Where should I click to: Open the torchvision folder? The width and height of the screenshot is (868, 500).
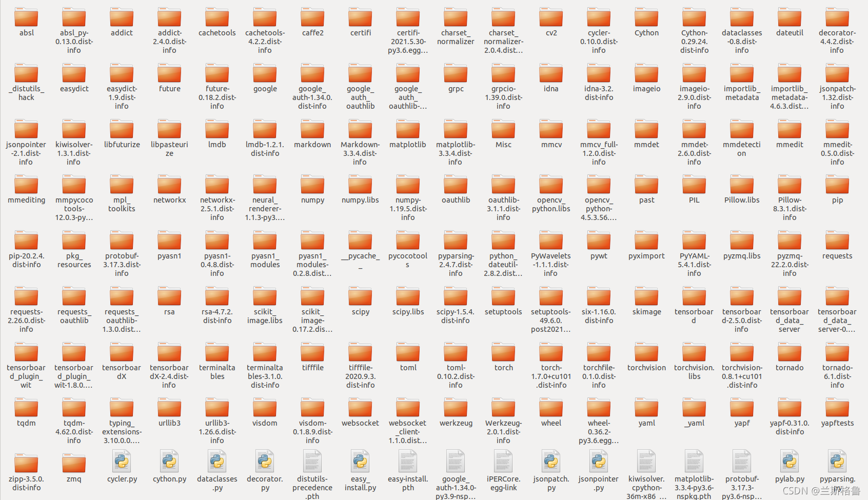[646, 352]
